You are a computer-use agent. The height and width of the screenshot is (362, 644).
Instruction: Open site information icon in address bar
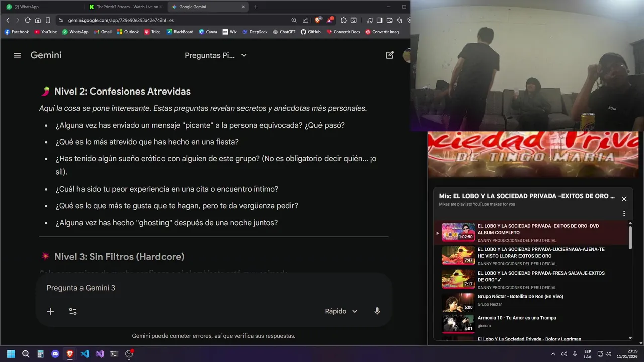click(61, 20)
